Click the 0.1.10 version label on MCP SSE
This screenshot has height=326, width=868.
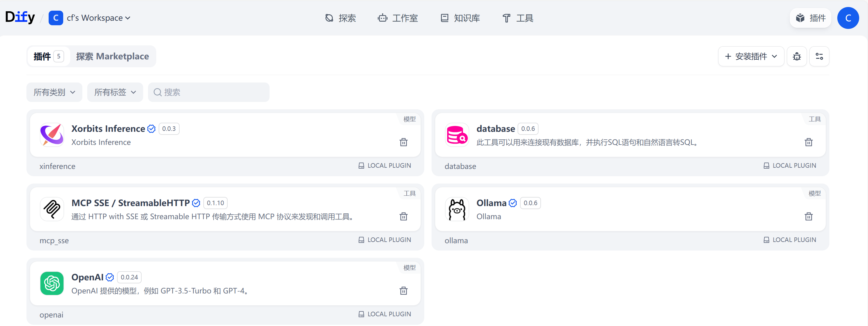click(215, 203)
